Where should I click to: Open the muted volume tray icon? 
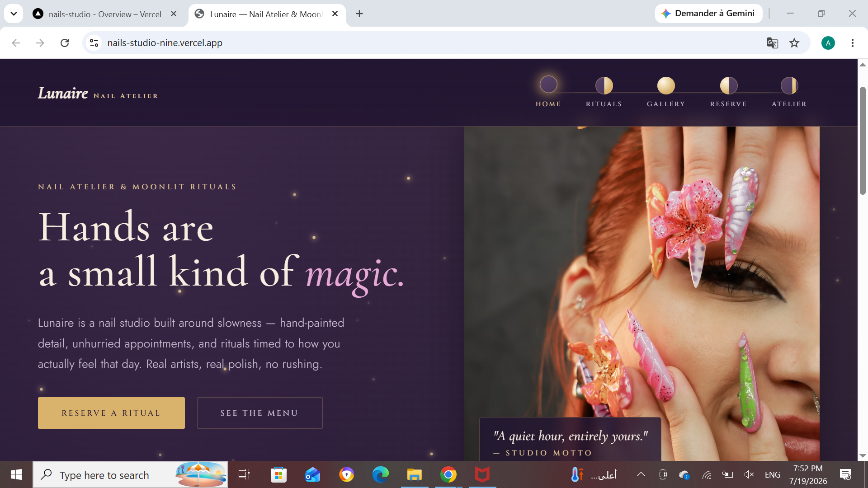(x=749, y=474)
